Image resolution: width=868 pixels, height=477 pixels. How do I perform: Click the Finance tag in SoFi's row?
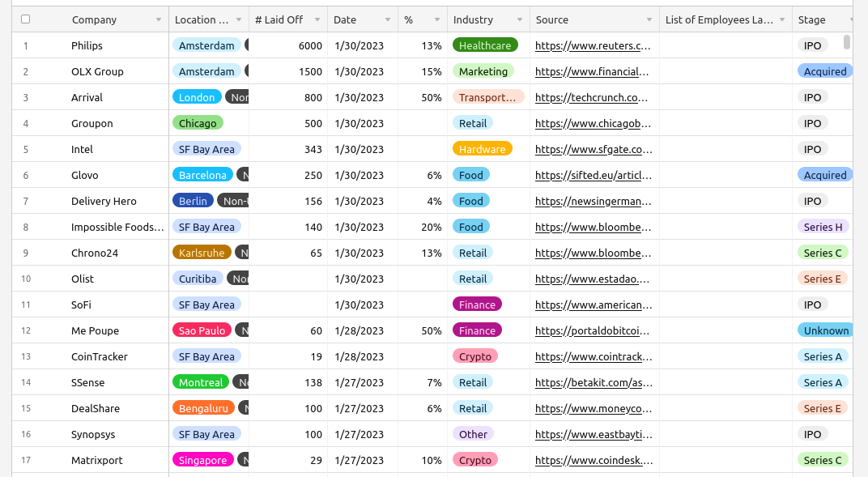click(477, 305)
